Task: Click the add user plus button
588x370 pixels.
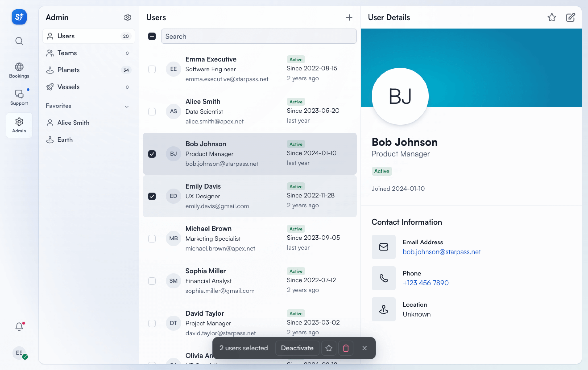Action: pyautogui.click(x=349, y=17)
